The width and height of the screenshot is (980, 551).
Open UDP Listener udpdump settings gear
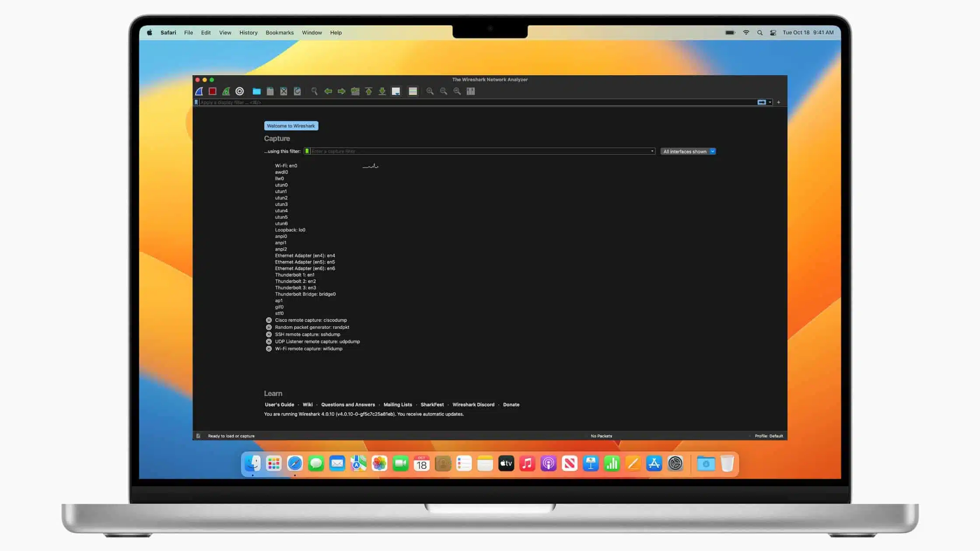(x=269, y=342)
